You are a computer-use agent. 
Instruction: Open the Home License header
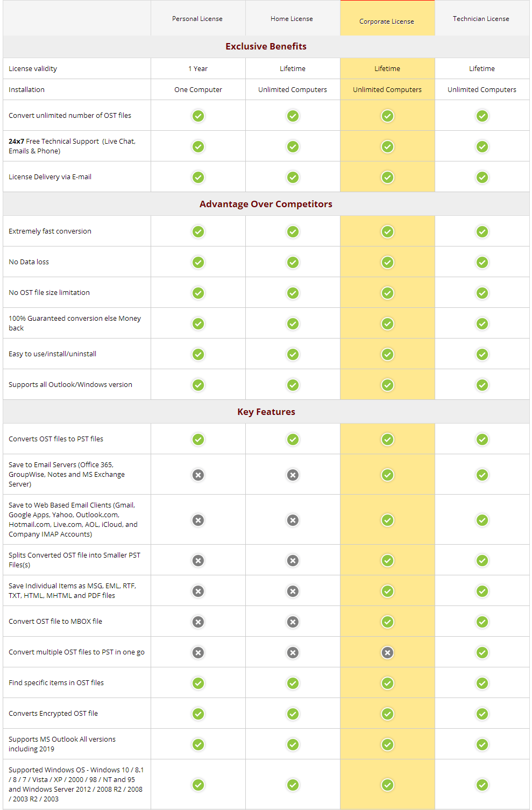click(x=292, y=19)
